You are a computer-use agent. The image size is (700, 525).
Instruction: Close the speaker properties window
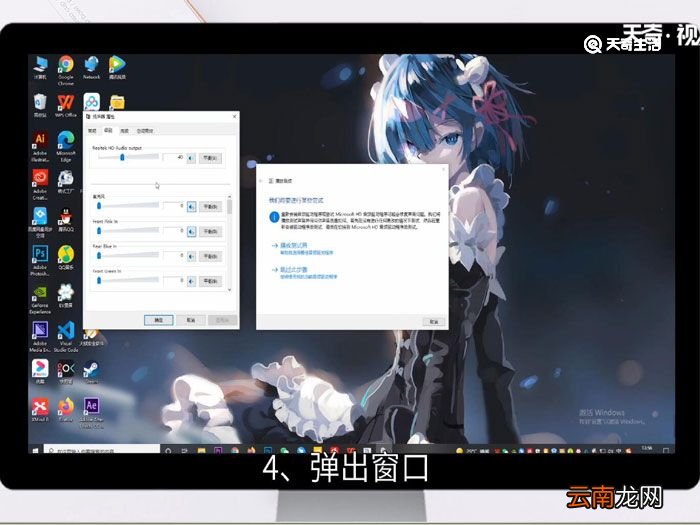tap(234, 117)
